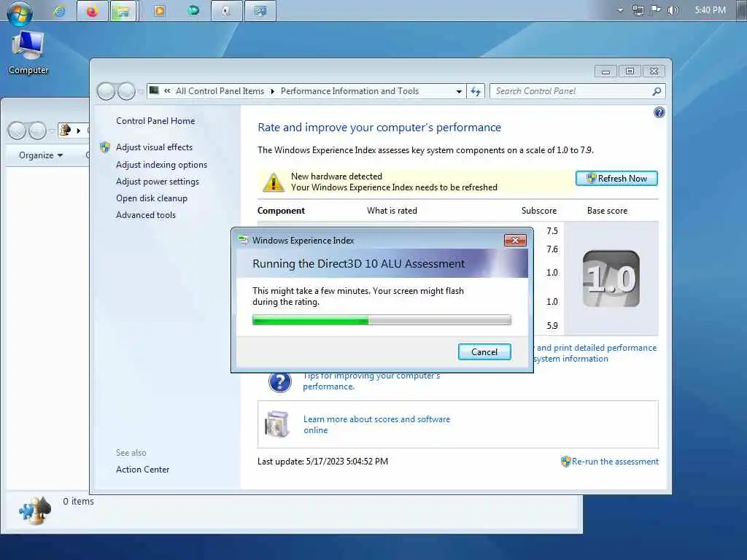Open the Windows Explorer taskbar button
The image size is (747, 560).
coord(123,11)
